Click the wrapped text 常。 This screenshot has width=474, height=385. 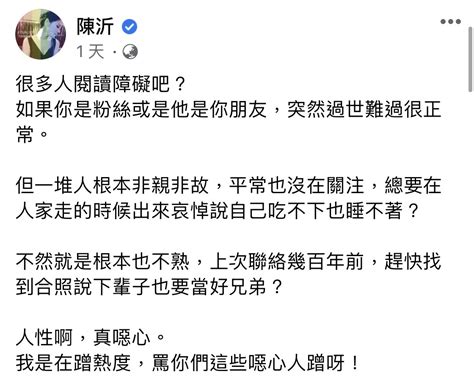click(32, 135)
